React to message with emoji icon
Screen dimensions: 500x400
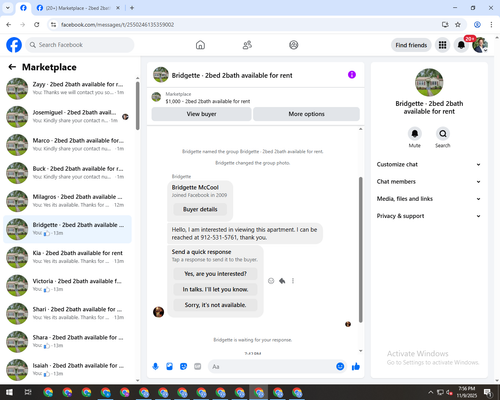point(271,281)
